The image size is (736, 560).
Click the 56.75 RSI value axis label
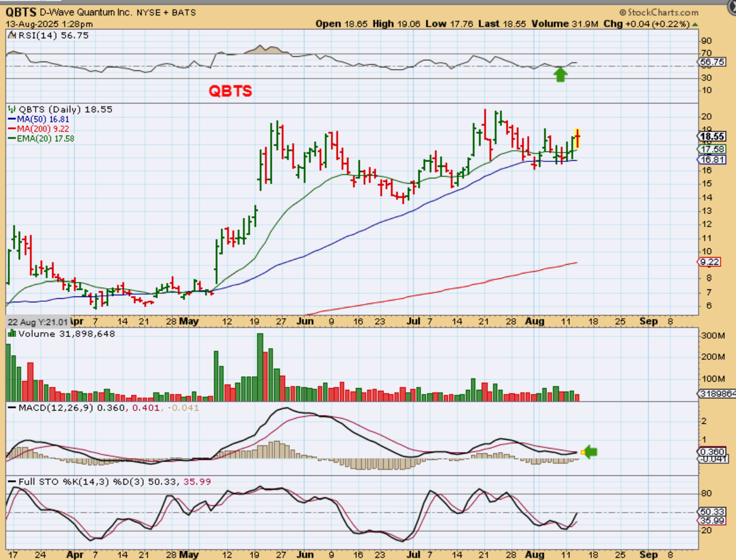pos(713,62)
